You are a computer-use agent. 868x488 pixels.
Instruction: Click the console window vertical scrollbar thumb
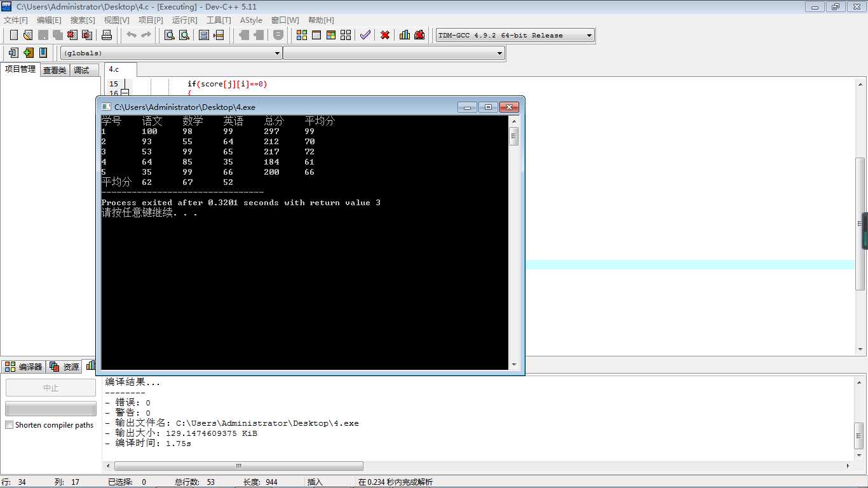point(514,137)
